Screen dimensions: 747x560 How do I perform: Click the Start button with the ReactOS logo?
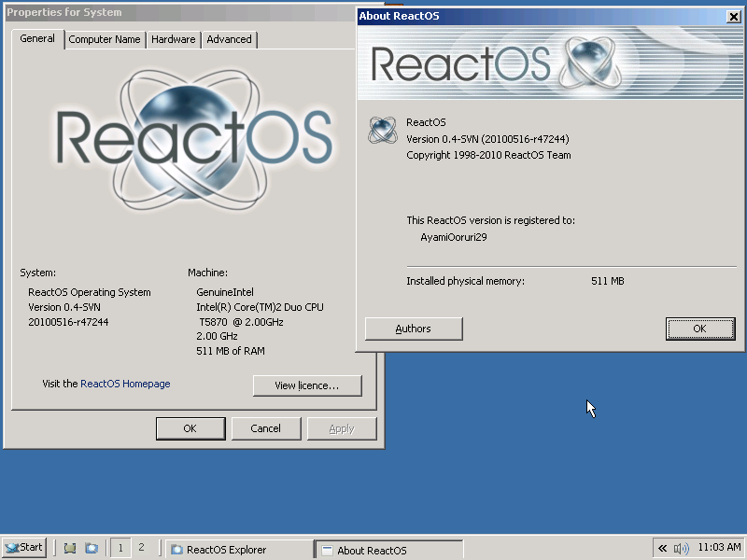tap(23, 547)
